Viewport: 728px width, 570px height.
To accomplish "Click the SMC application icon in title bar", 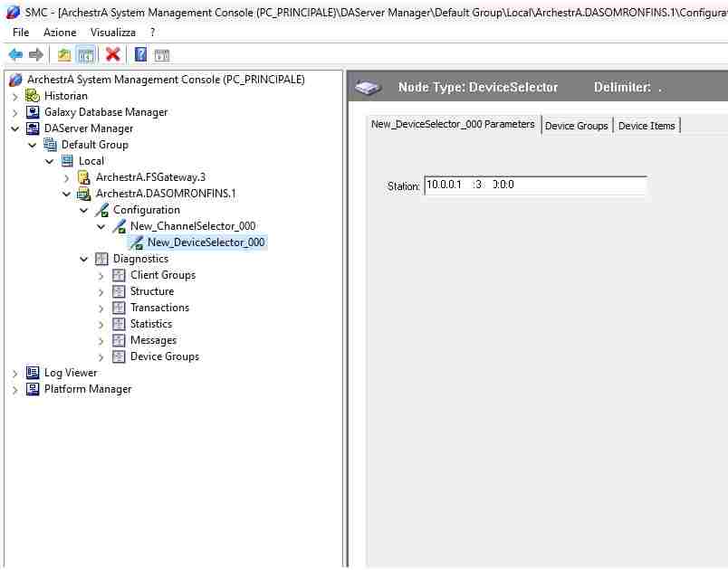I will [13, 12].
